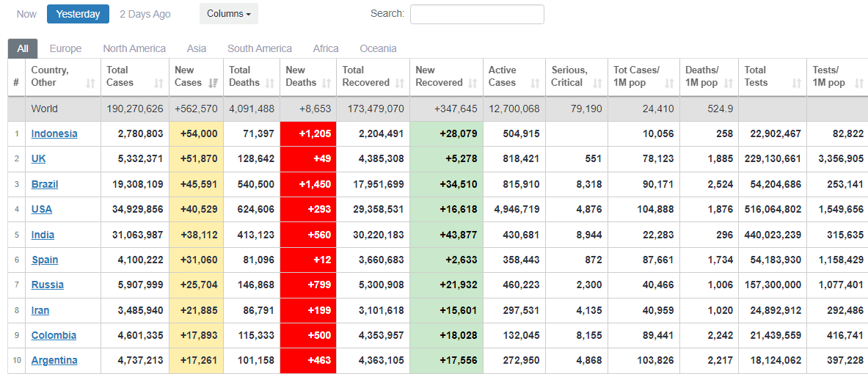Image resolution: width=868 pixels, height=374 pixels.
Task: Click Serious, Critical sort arrows
Action: click(x=597, y=83)
